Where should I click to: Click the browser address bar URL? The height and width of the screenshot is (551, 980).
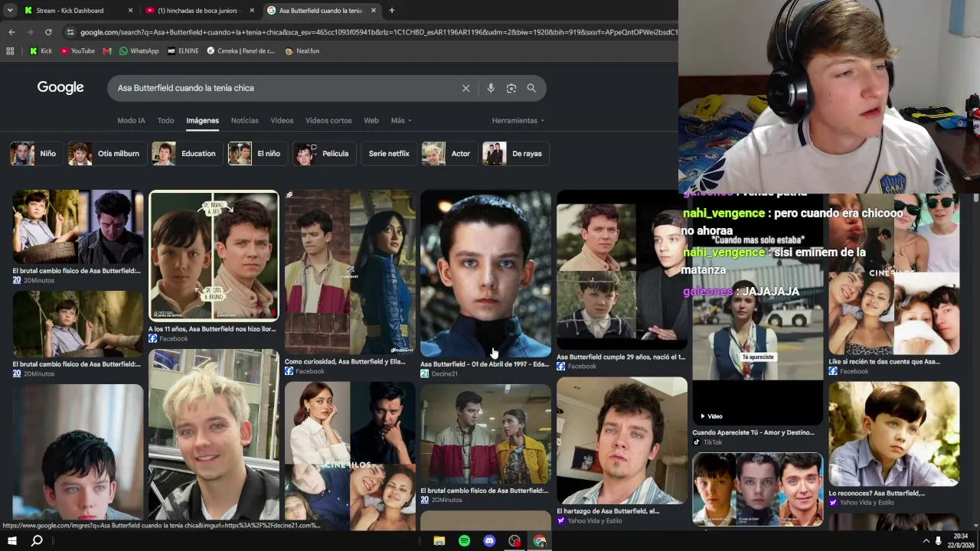pyautogui.click(x=378, y=32)
